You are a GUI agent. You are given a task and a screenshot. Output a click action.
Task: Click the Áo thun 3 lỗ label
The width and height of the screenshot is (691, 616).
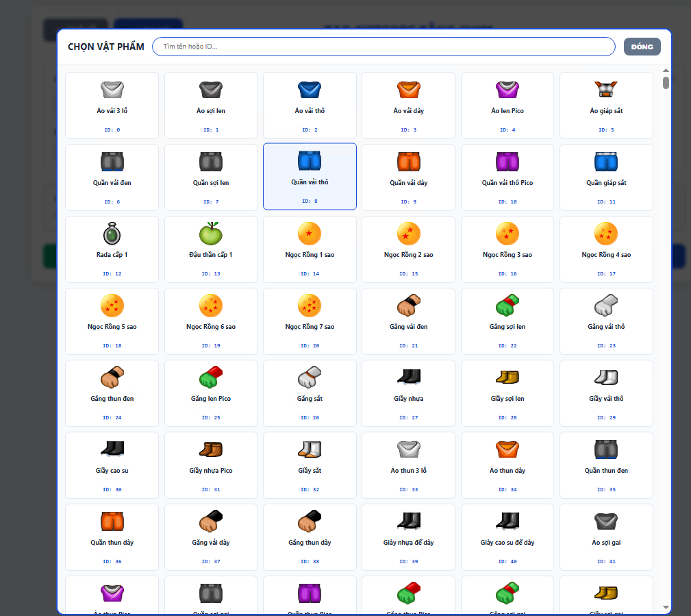tap(409, 471)
